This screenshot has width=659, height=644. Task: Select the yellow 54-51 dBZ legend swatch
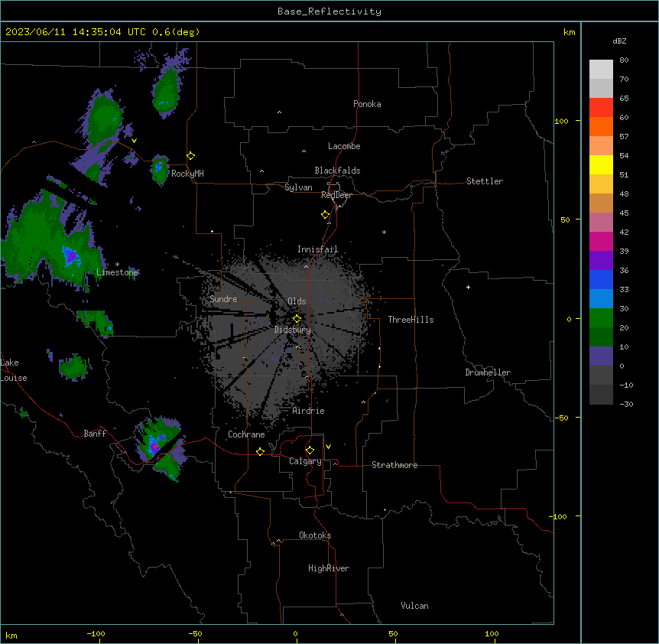pos(601,164)
